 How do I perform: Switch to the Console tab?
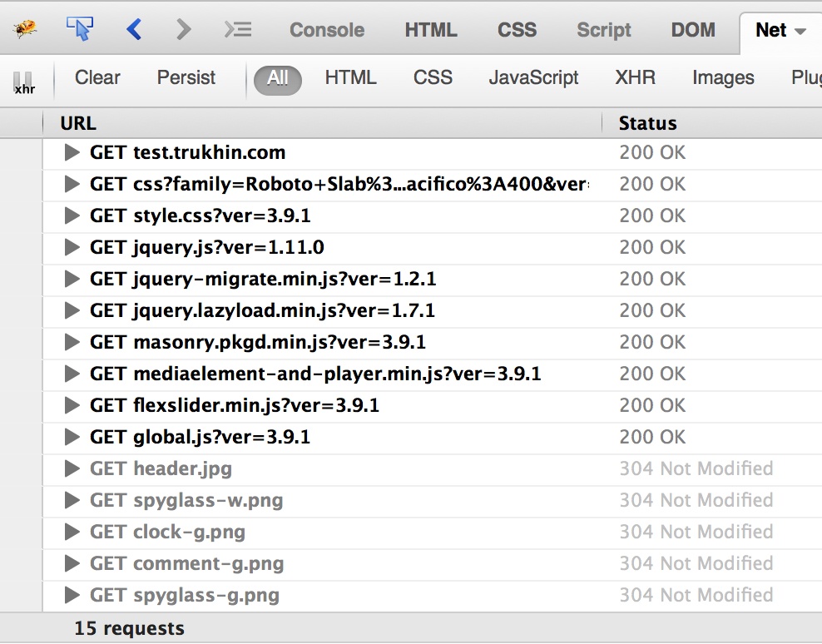point(327,30)
